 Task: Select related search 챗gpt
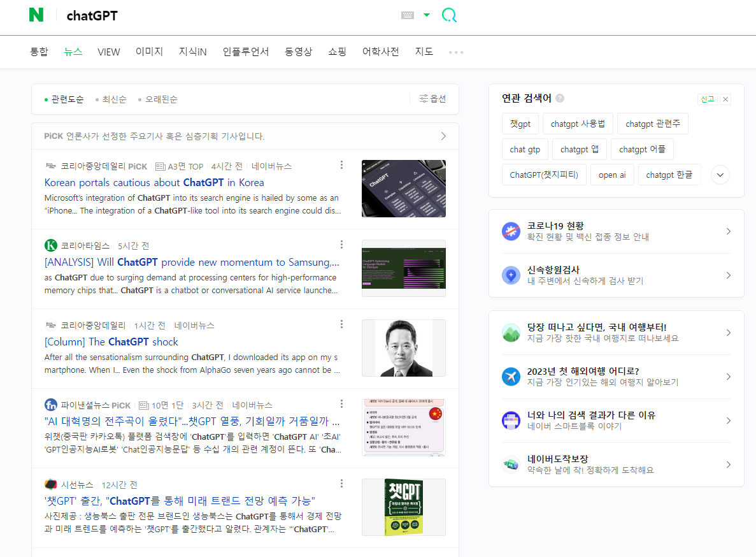(520, 124)
